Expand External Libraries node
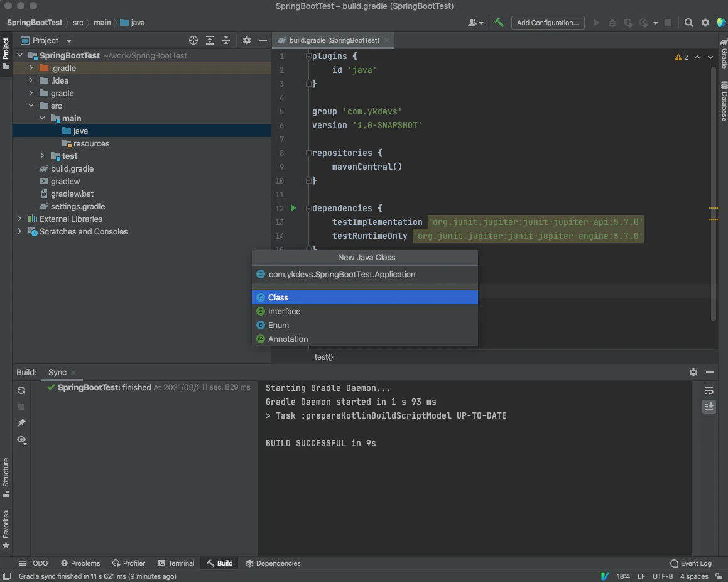This screenshot has width=728, height=582. coord(19,219)
